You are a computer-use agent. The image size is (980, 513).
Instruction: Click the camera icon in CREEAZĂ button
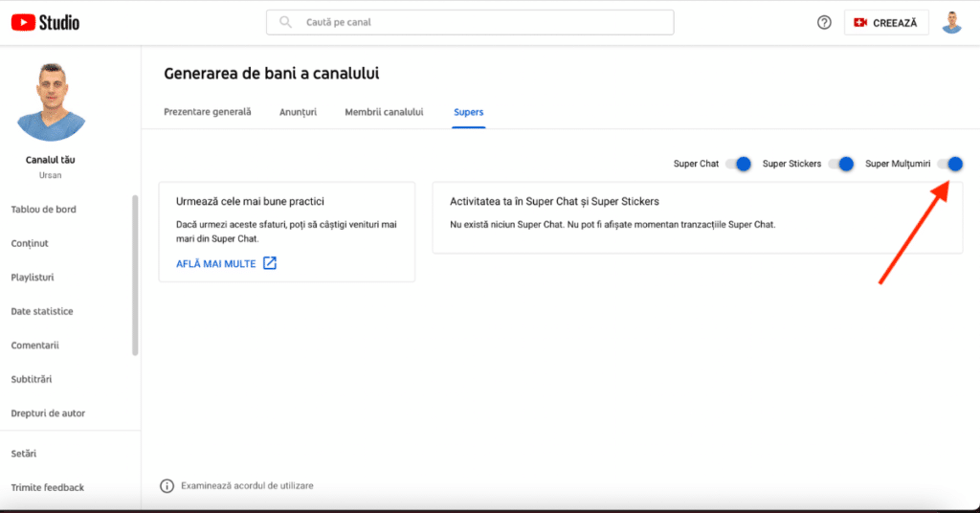(x=860, y=23)
